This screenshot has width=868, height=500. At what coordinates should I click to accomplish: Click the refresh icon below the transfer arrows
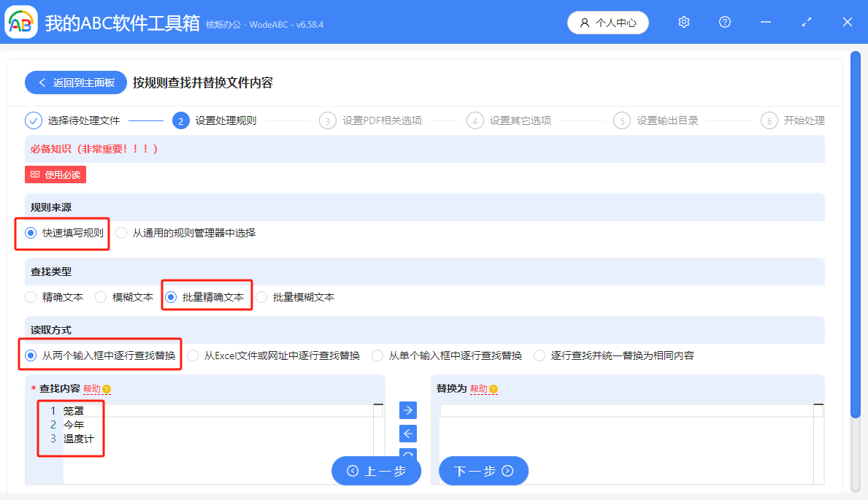coord(407,455)
